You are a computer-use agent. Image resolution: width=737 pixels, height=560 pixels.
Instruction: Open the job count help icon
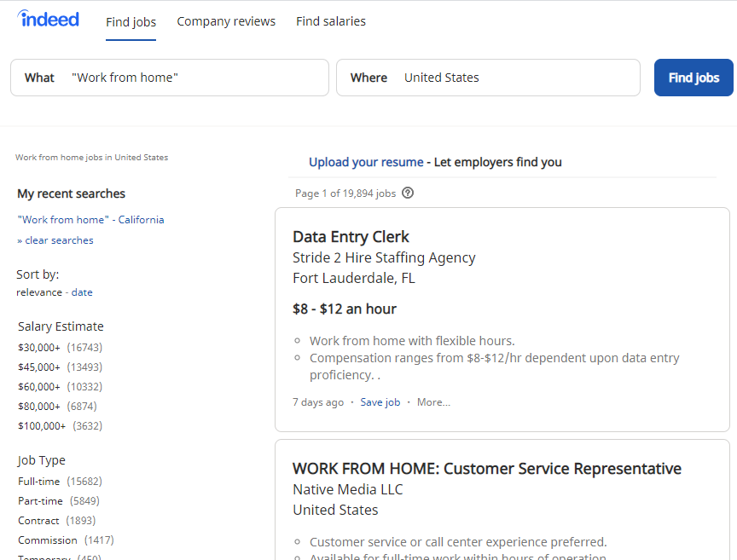(x=408, y=193)
